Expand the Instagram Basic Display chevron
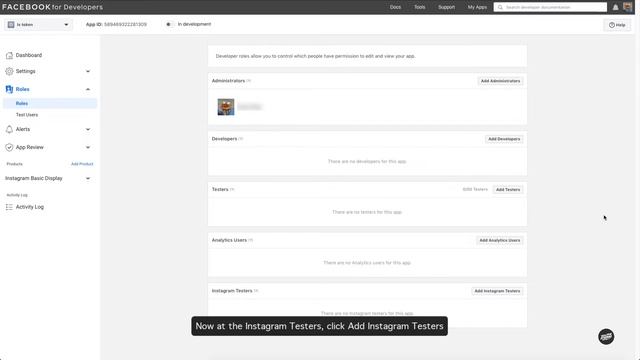Image resolution: width=640 pixels, height=360 pixels. pyautogui.click(x=88, y=178)
